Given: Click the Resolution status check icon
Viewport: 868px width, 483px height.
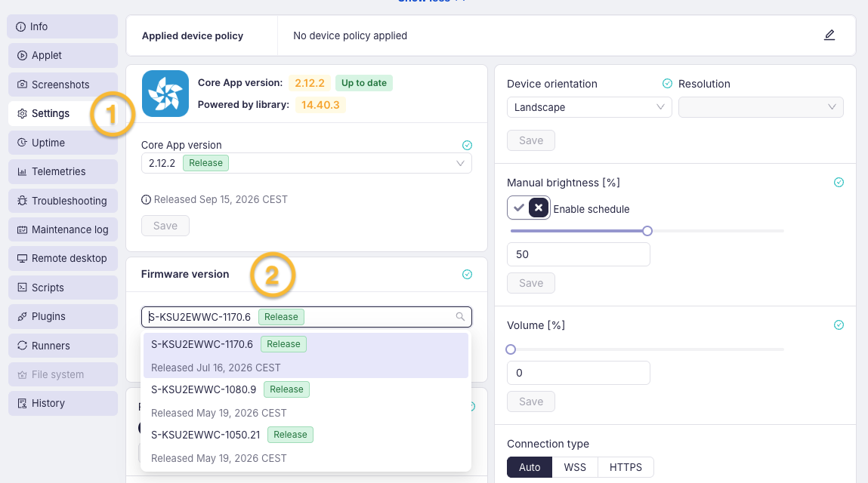Looking at the screenshot, I should (668, 84).
